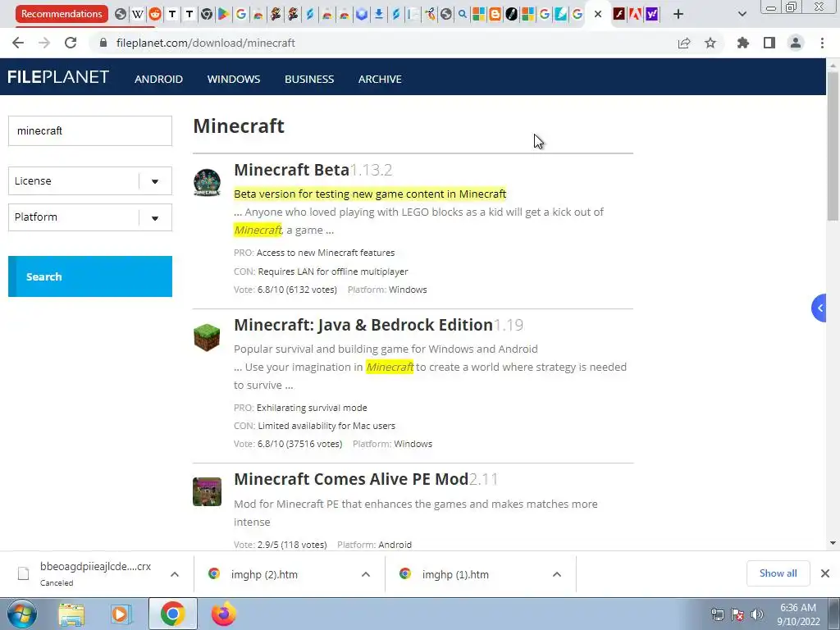840x630 pixels.
Task: Open the BUSINESS menu
Action: [x=309, y=80]
